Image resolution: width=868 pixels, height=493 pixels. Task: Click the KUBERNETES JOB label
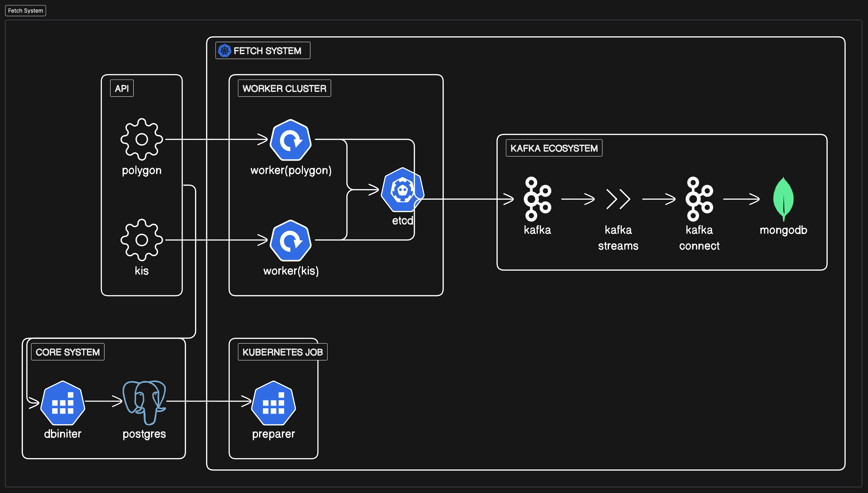pos(282,352)
